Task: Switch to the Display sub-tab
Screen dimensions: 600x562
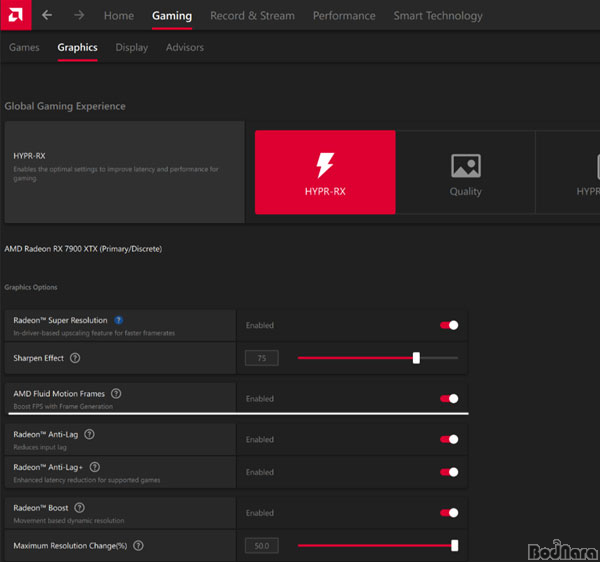Action: coord(132,47)
